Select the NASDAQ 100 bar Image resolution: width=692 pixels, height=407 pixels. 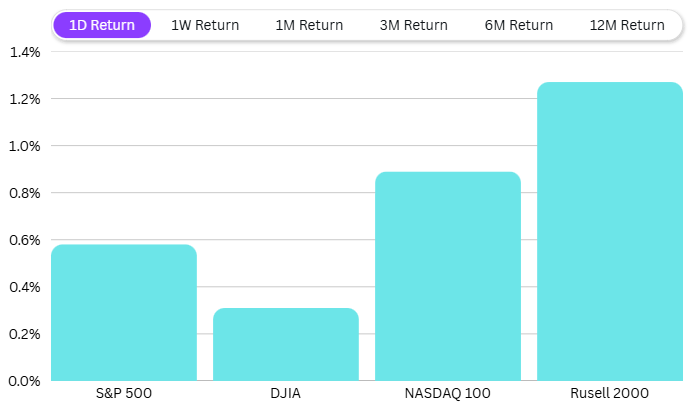pyautogui.click(x=448, y=276)
